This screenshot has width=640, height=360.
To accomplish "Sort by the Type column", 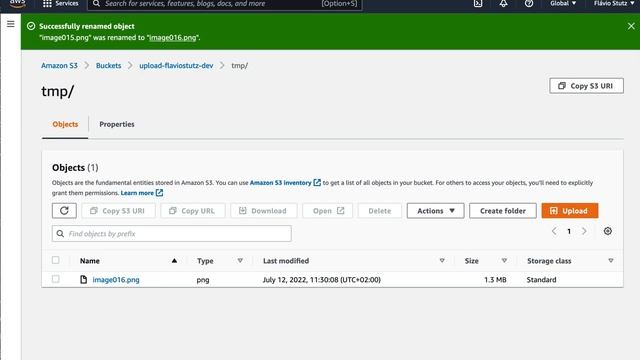I will tap(240, 260).
